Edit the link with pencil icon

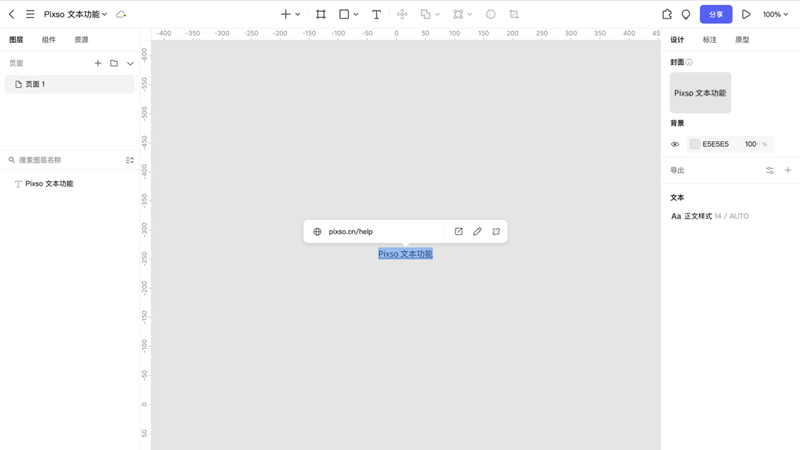tap(477, 232)
